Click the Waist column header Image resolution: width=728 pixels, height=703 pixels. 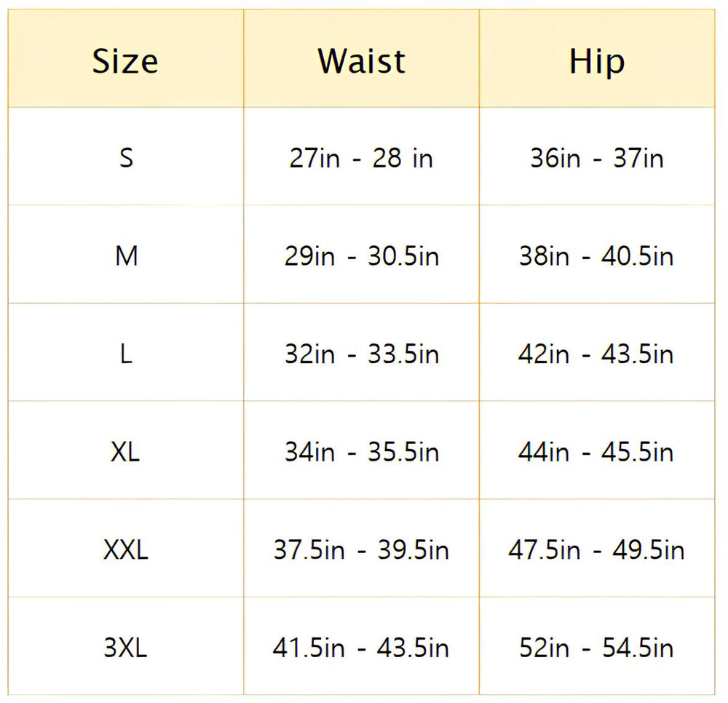(361, 61)
